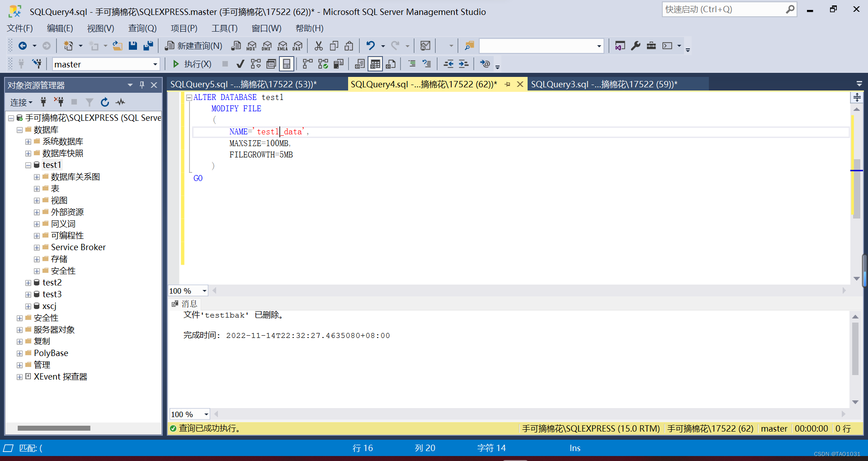The image size is (868, 461).
Task: Collapse the test1 database node
Action: (28, 165)
